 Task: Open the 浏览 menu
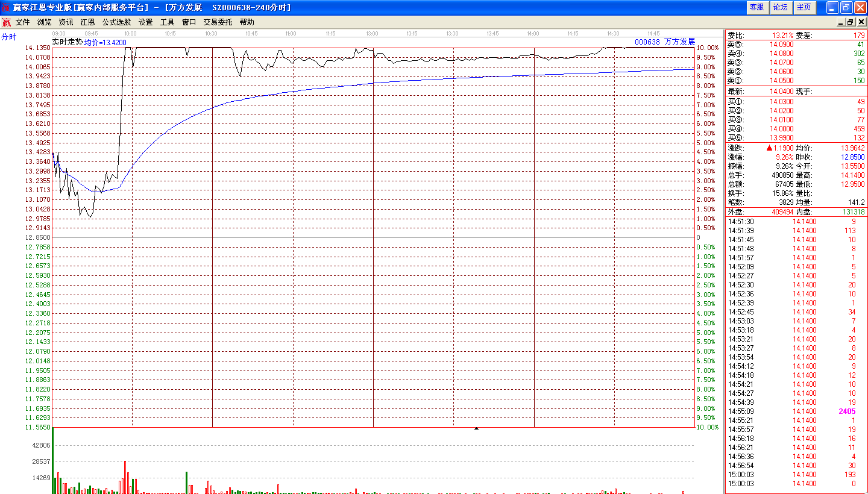point(45,22)
